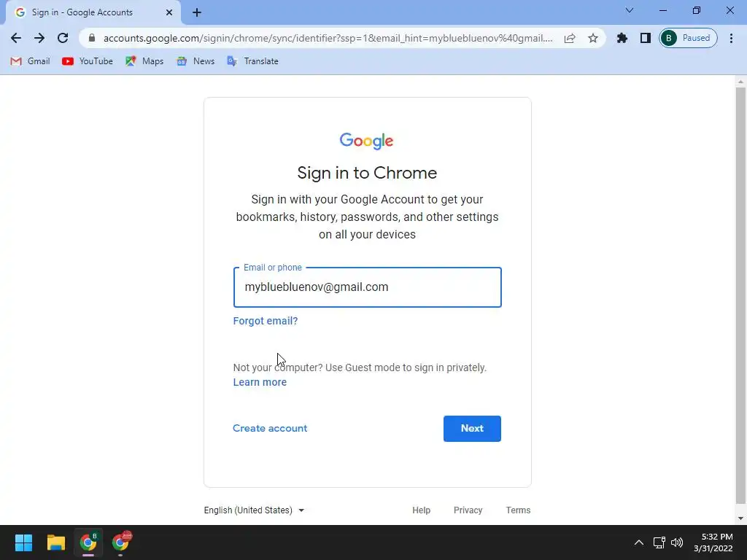Expand the tab search chevron
This screenshot has height=560, width=747.
click(630, 10)
